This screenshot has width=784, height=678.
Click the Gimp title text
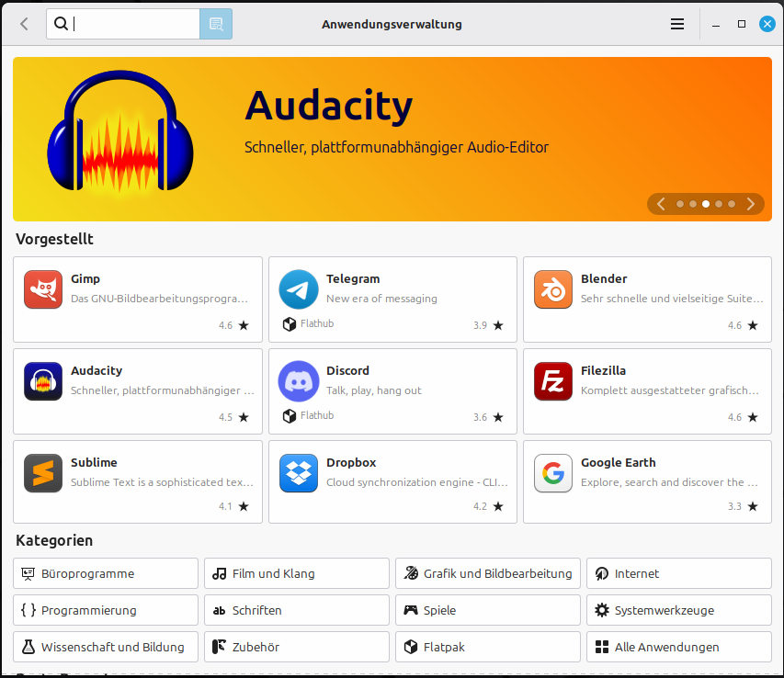85,278
